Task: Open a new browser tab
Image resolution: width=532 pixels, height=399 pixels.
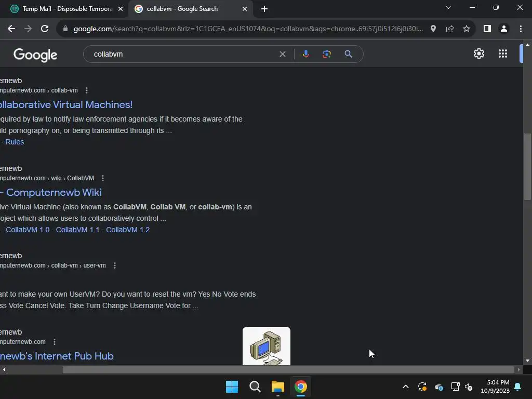Action: 264,9
